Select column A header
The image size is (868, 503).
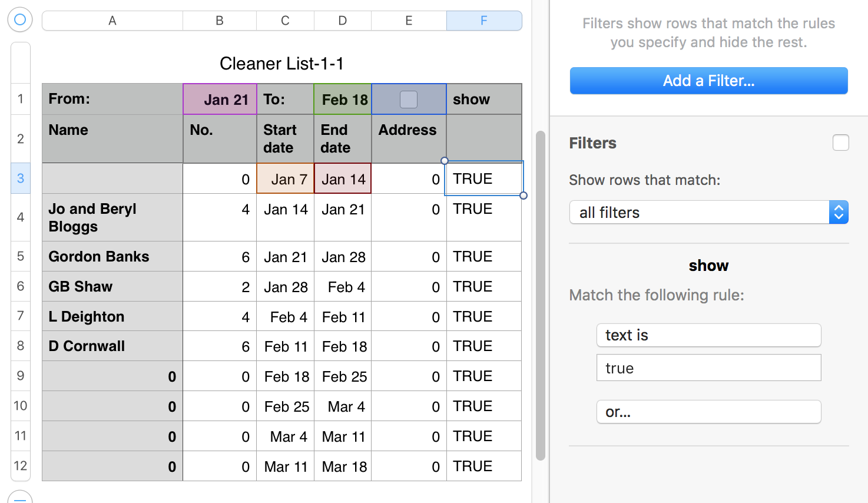[112, 21]
